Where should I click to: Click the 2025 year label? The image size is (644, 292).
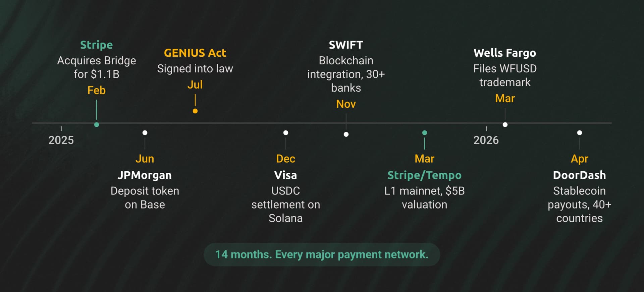pos(61,140)
